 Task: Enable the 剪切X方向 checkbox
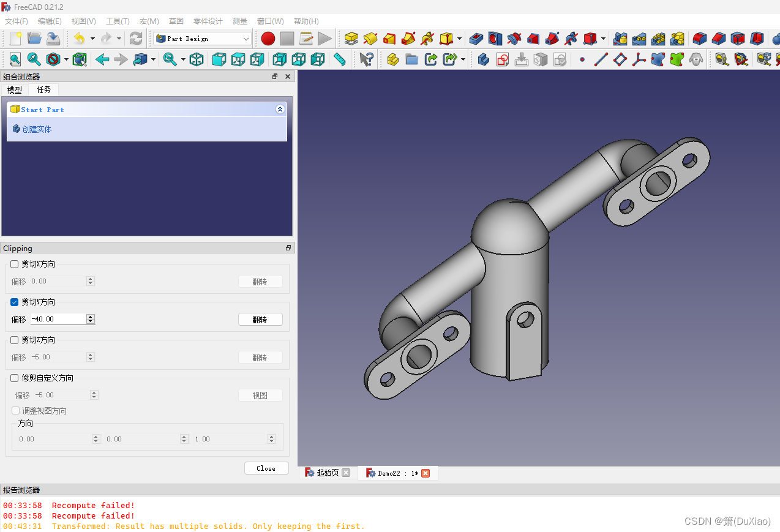[x=15, y=264]
